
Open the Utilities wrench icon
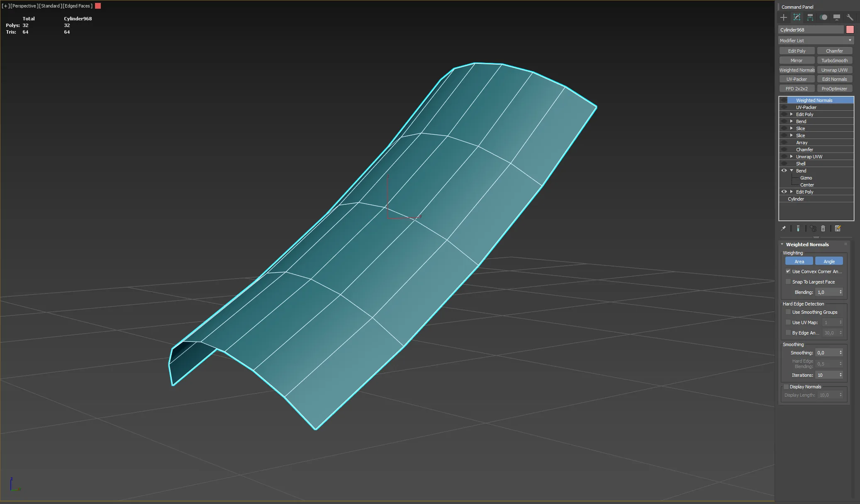pyautogui.click(x=850, y=17)
